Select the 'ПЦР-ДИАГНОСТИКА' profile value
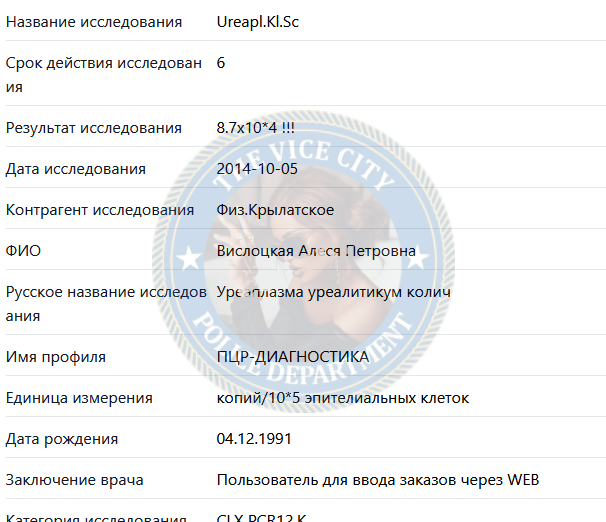 tap(293, 357)
